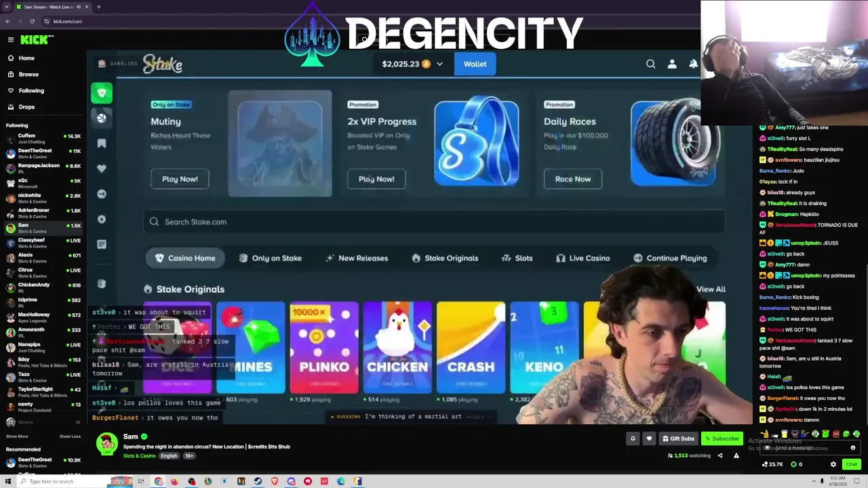This screenshot has width=868, height=488.
Task: Click the Gift Subs button
Action: (x=678, y=439)
